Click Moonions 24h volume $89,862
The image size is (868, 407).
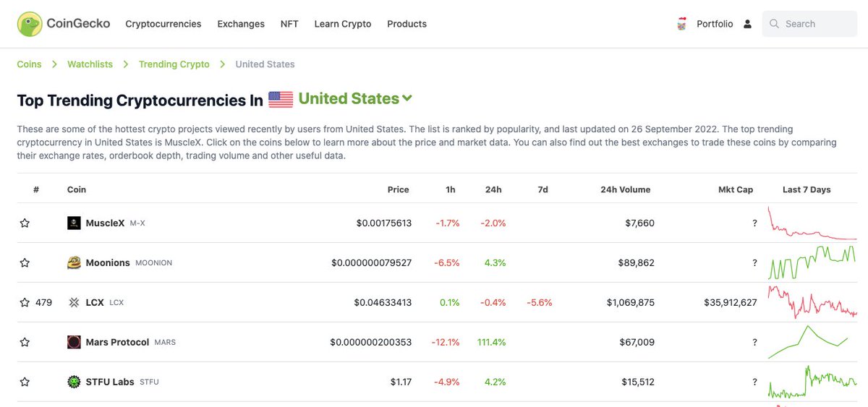[x=637, y=262]
